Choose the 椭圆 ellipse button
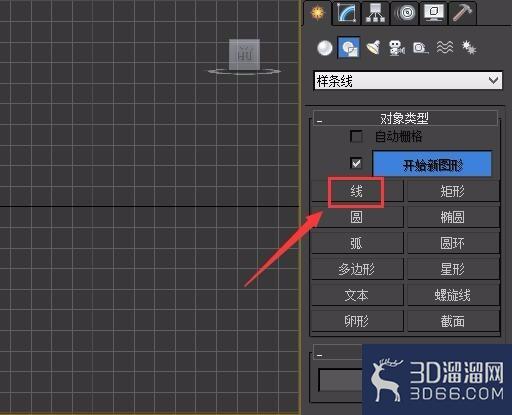This screenshot has height=415, width=512. click(453, 217)
